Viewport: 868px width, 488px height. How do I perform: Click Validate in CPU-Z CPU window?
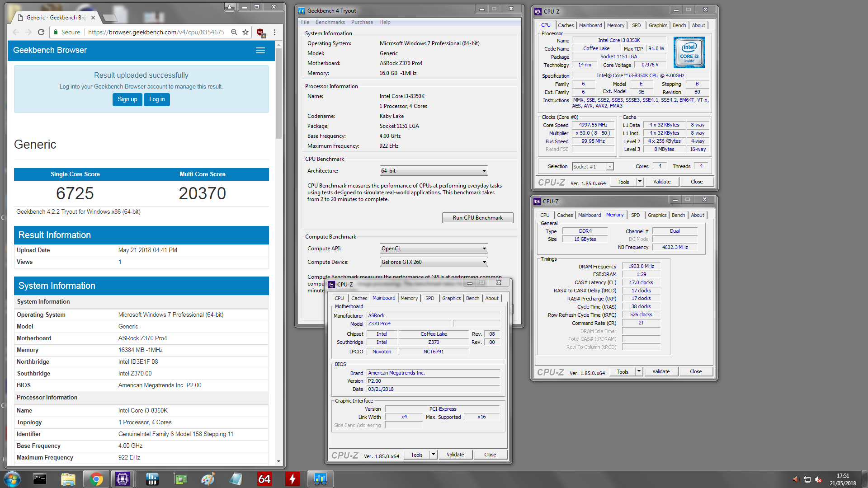point(662,182)
